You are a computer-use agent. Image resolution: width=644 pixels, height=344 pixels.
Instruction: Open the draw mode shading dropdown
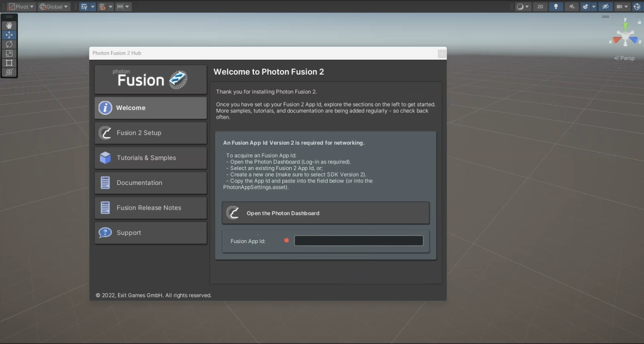pos(523,6)
